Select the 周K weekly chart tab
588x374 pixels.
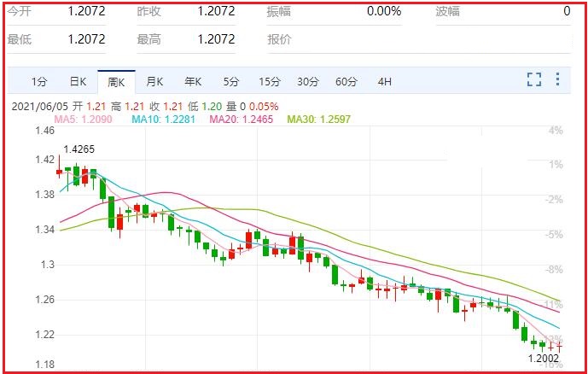click(116, 82)
